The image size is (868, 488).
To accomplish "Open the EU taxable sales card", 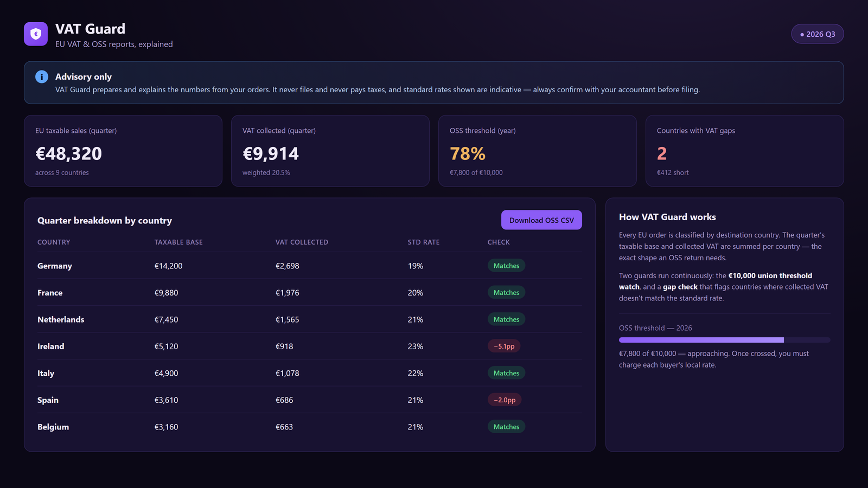I will (123, 151).
